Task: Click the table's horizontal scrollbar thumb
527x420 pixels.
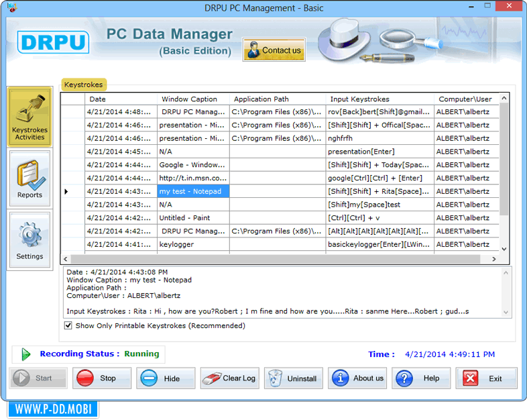Action: click(276, 259)
